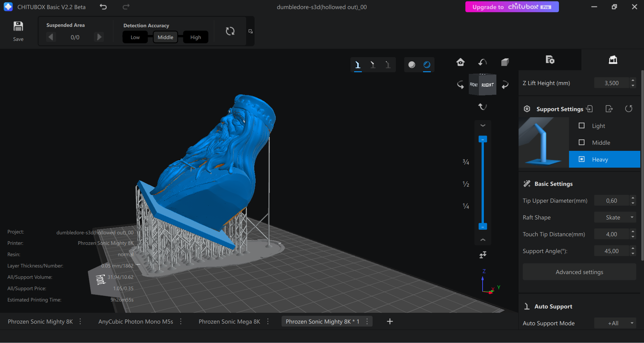Viewport: 644px width, 343px height.
Task: Click the Tip Upper Diameter input field
Action: (611, 201)
